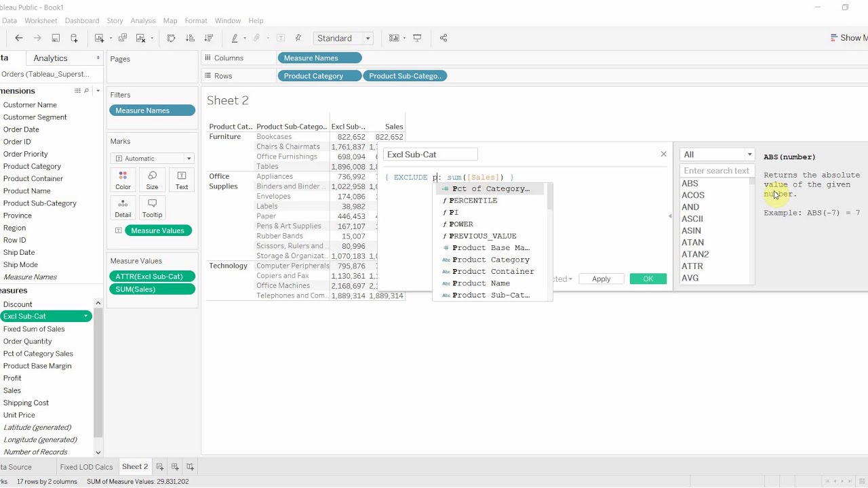The width and height of the screenshot is (868, 488).
Task: Open the Highlight toolbar dropdown arrow
Action: [244, 39]
